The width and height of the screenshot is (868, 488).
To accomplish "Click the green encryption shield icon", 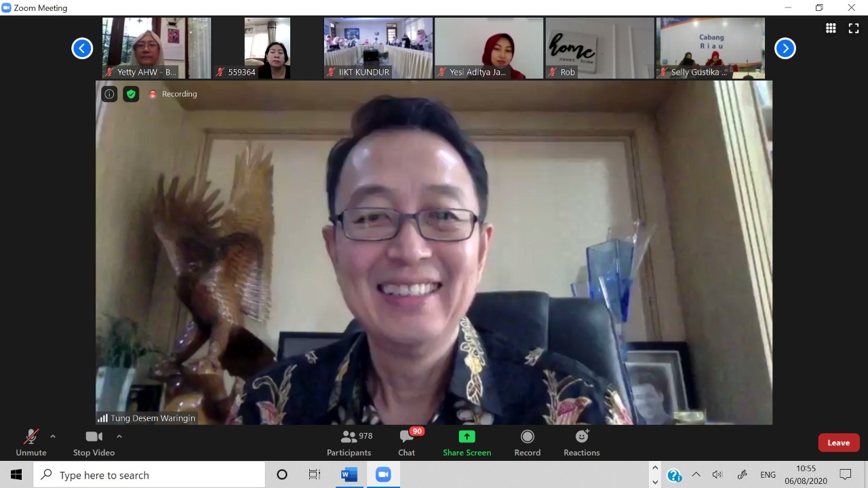I will [131, 94].
